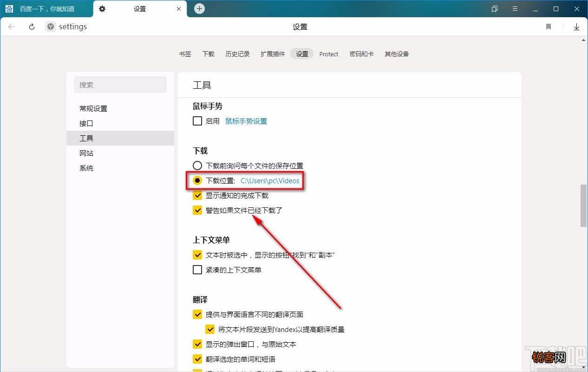Click the side panel icon near the menu
Image resolution: width=588 pixels, height=372 pixels.
(494, 8)
